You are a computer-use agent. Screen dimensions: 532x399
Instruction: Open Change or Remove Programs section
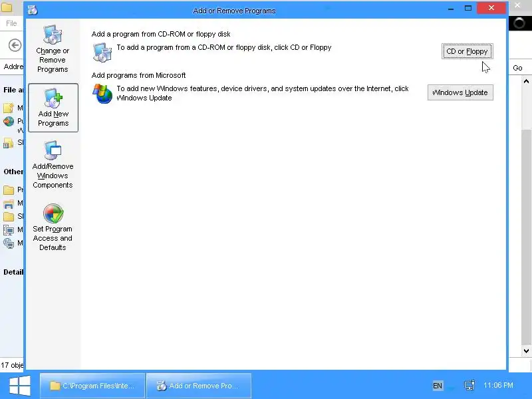click(53, 49)
